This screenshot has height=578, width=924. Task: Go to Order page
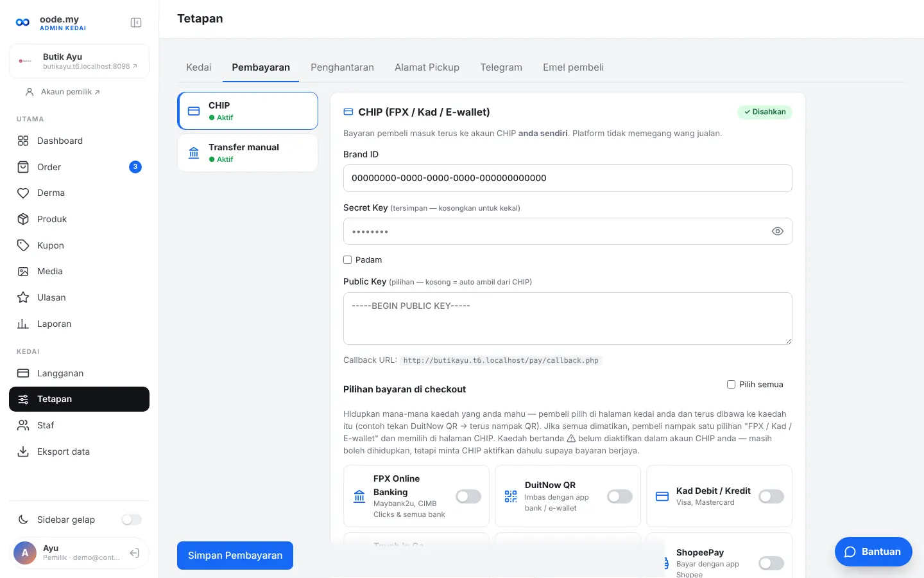tap(79, 167)
